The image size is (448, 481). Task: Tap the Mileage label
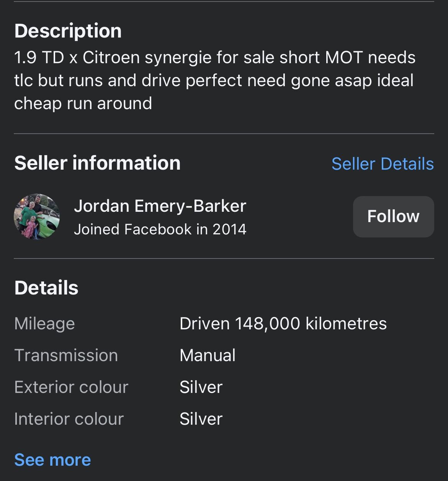tap(44, 324)
